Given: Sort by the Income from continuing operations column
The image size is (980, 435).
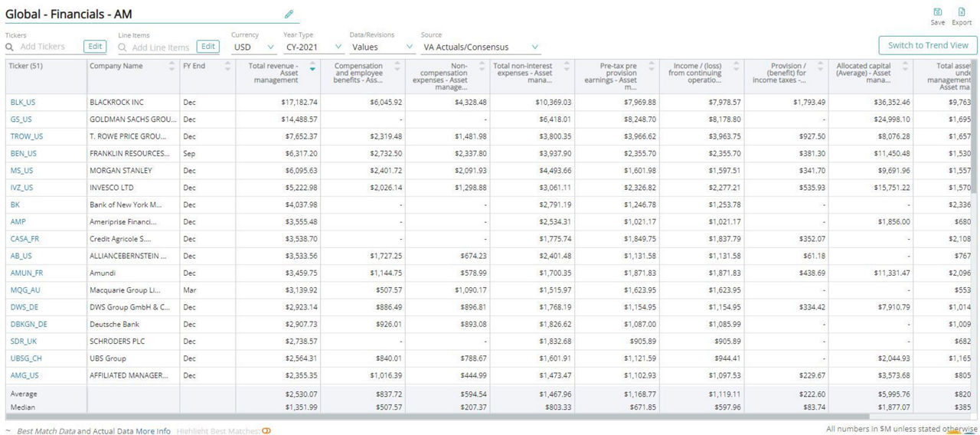Looking at the screenshot, I should coord(737,66).
